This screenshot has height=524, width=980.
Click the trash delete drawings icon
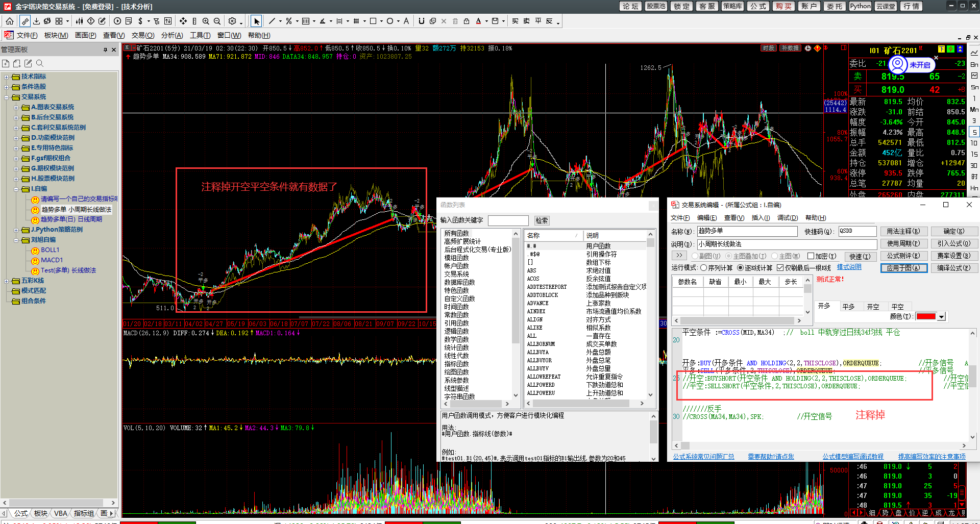pos(455,21)
